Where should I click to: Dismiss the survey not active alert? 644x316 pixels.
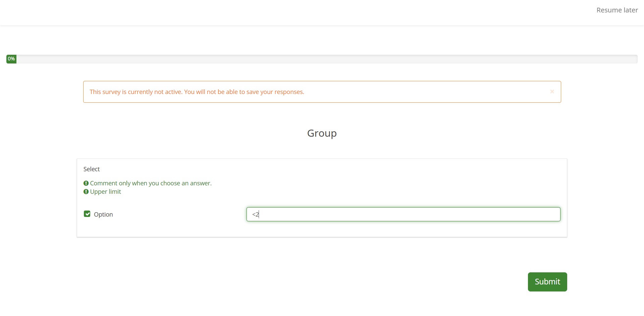tap(552, 92)
